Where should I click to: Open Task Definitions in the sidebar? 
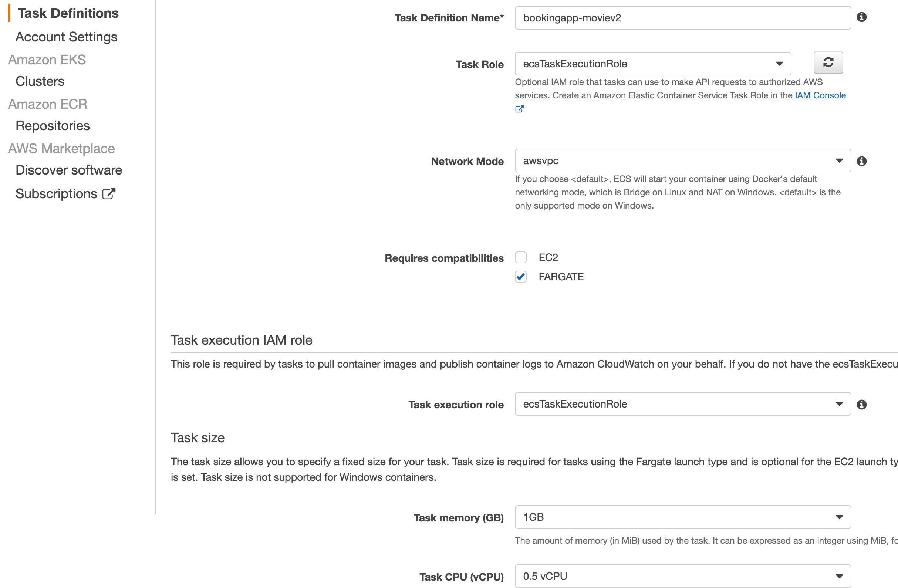(68, 13)
